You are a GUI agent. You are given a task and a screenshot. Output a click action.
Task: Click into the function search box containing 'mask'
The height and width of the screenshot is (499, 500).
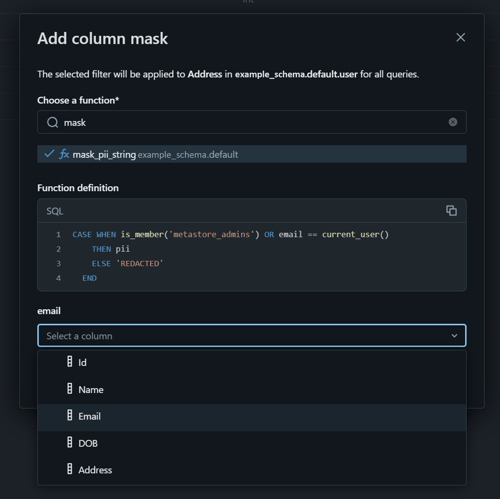tap(252, 122)
